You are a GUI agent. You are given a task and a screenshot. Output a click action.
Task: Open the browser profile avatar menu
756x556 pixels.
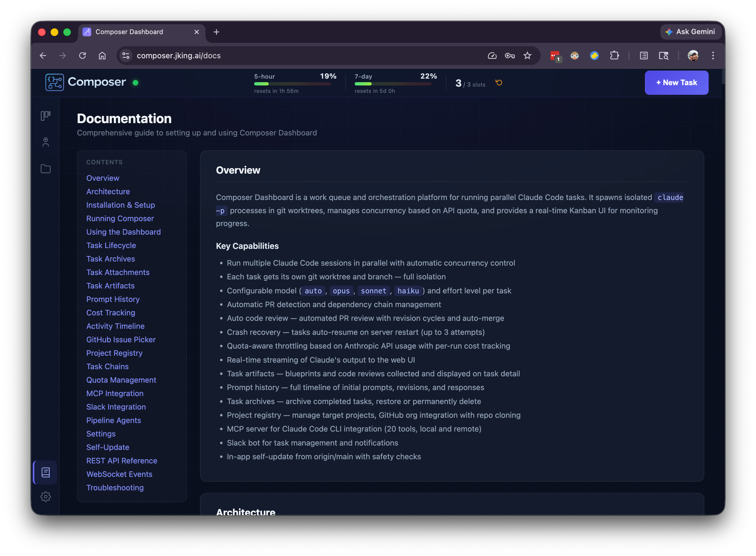pyautogui.click(x=694, y=56)
